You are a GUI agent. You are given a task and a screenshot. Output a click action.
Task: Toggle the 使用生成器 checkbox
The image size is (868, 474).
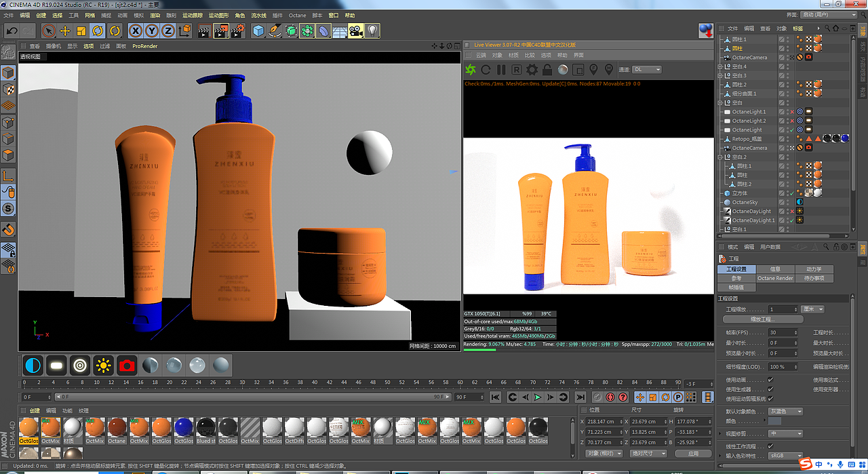(x=770, y=389)
